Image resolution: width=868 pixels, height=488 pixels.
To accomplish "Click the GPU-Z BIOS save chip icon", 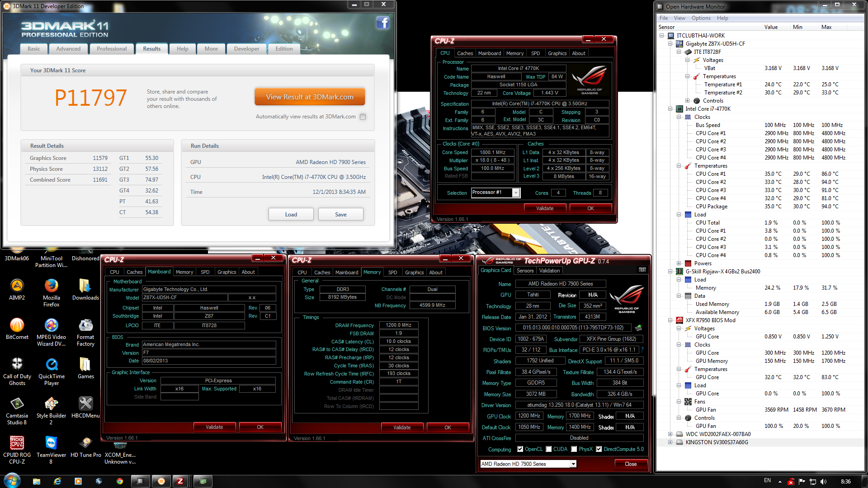I will click(638, 328).
